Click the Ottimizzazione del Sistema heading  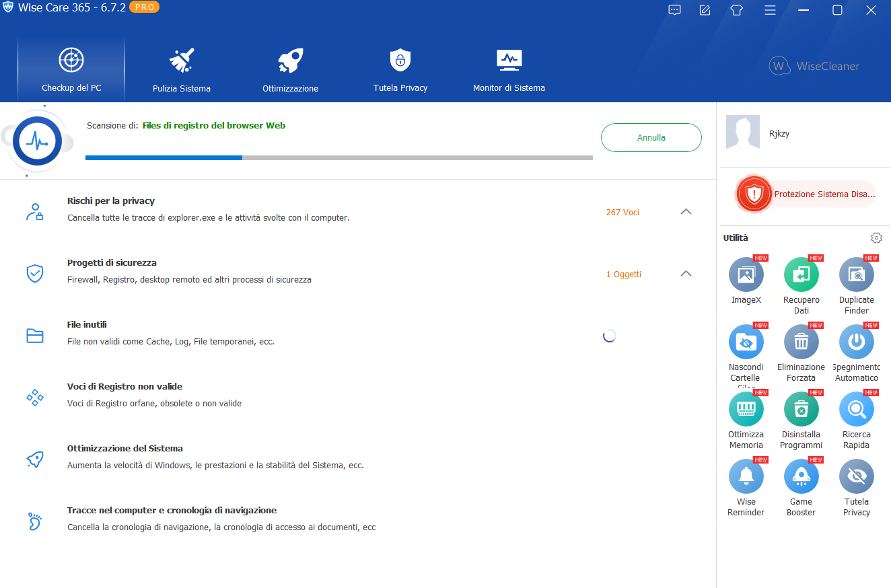pos(125,448)
